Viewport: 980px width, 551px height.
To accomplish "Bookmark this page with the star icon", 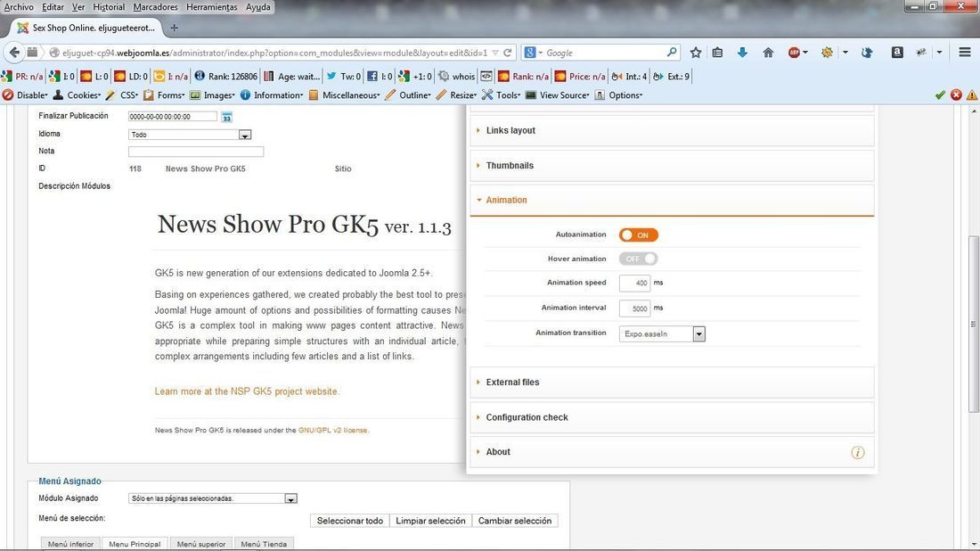I will (x=696, y=53).
